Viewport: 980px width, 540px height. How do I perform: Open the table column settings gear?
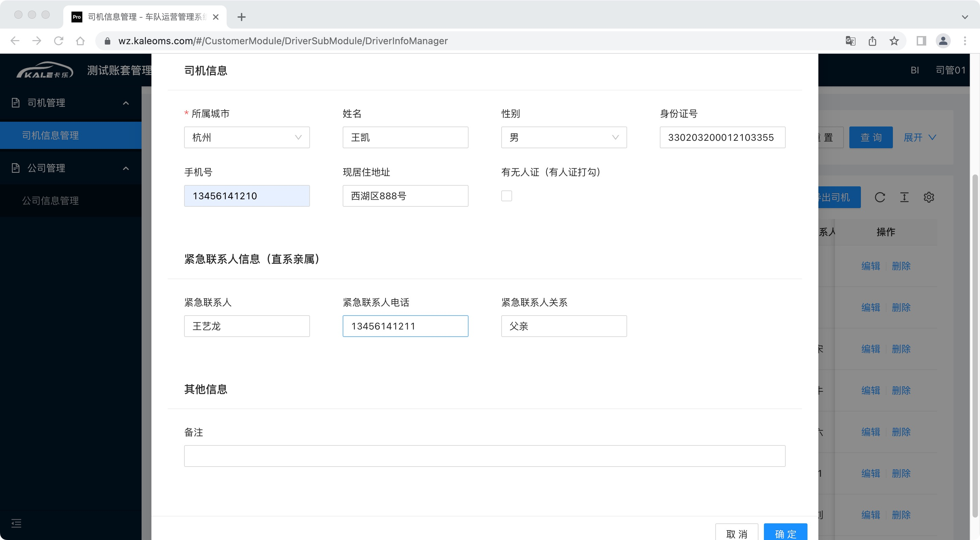coord(929,197)
